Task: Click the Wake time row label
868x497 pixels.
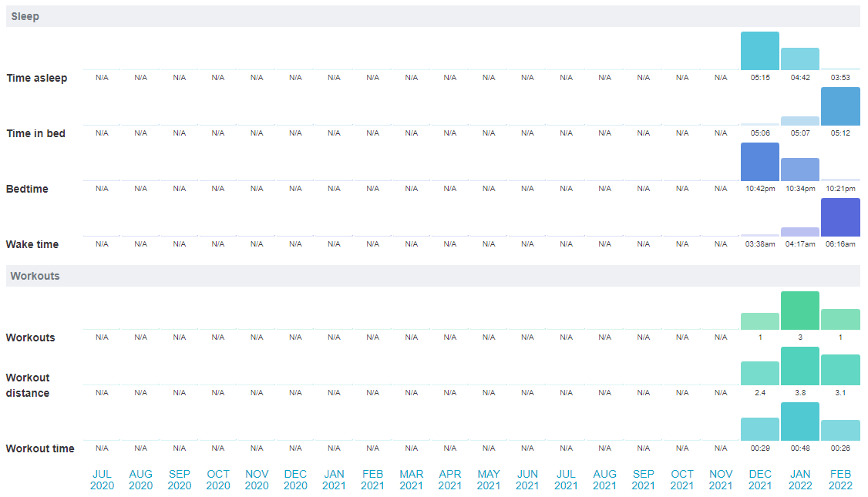Action: coord(32,244)
